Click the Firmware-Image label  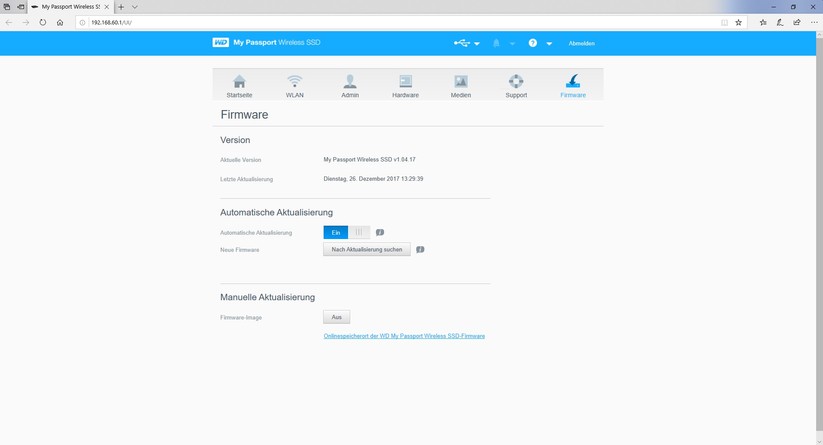(x=241, y=318)
